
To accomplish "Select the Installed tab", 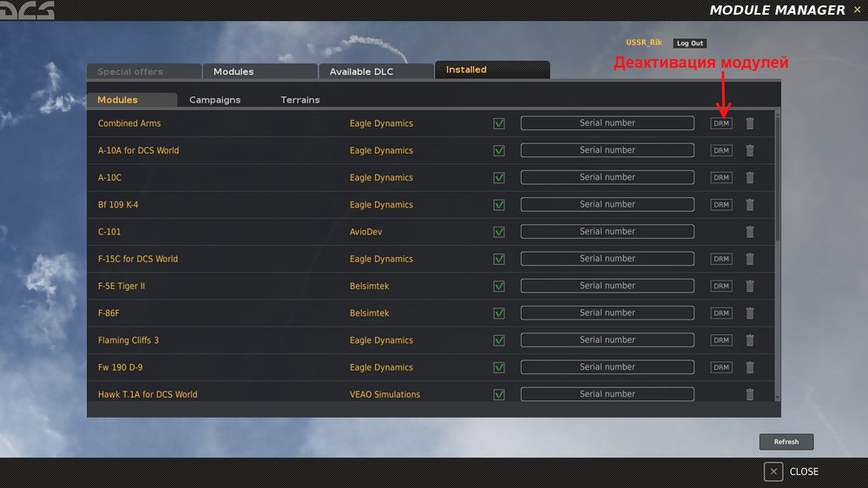I will point(493,69).
